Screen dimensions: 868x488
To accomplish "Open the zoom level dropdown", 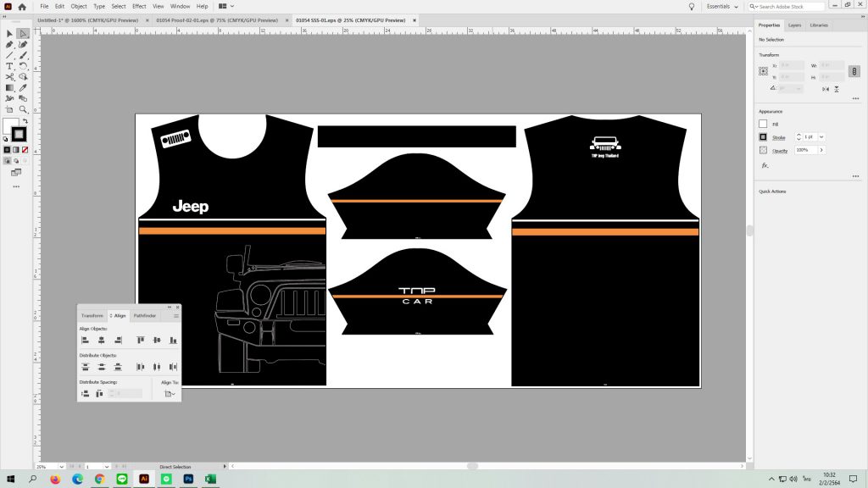I will coord(61,467).
